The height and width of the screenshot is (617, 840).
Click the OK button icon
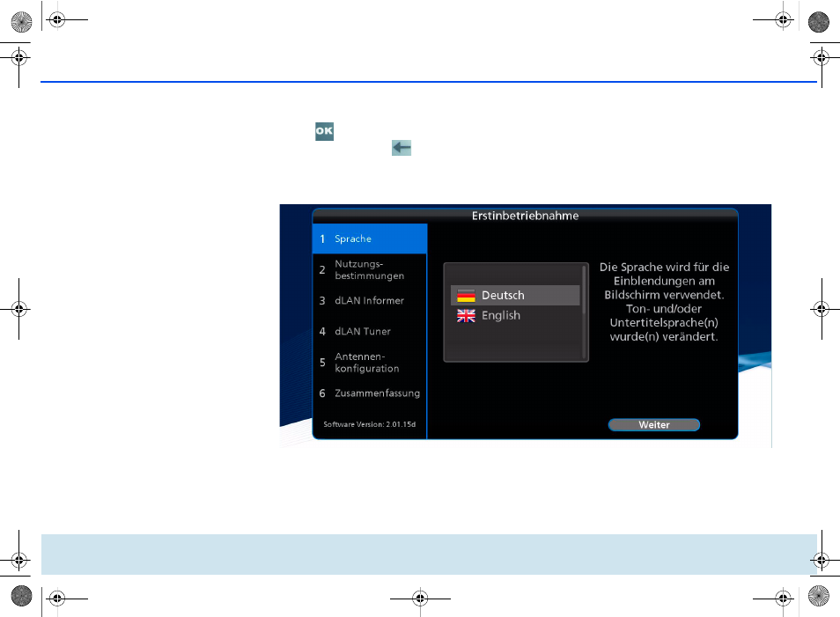[x=324, y=131]
